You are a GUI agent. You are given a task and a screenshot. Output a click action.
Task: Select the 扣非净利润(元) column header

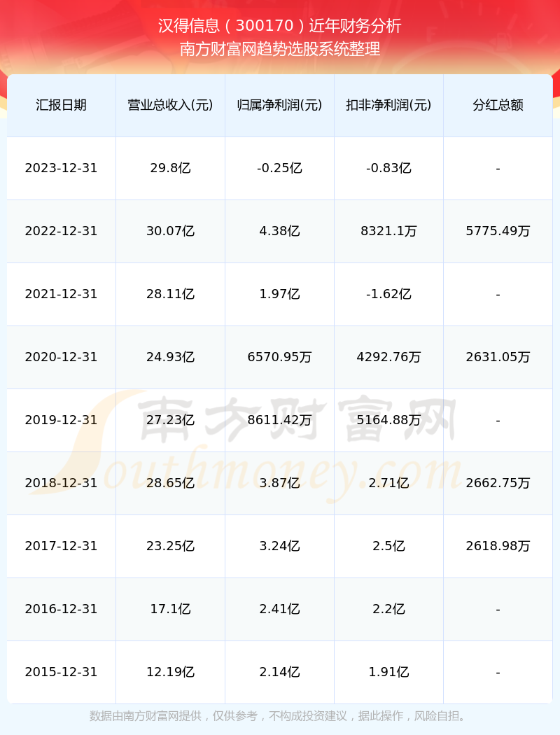(388, 105)
